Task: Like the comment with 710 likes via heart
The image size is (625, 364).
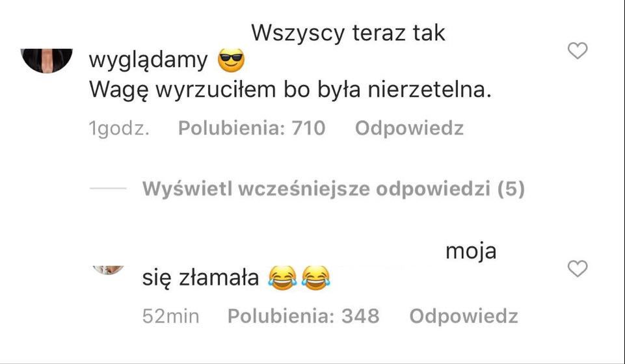Action: tap(578, 51)
